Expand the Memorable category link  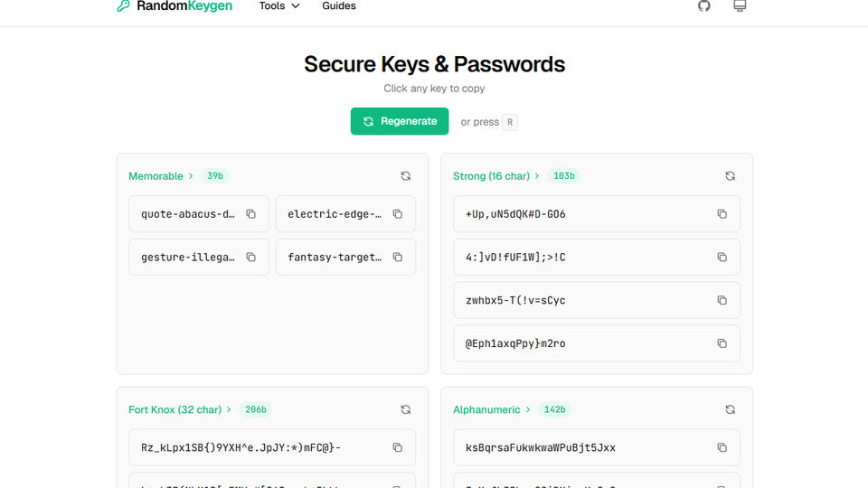point(160,176)
